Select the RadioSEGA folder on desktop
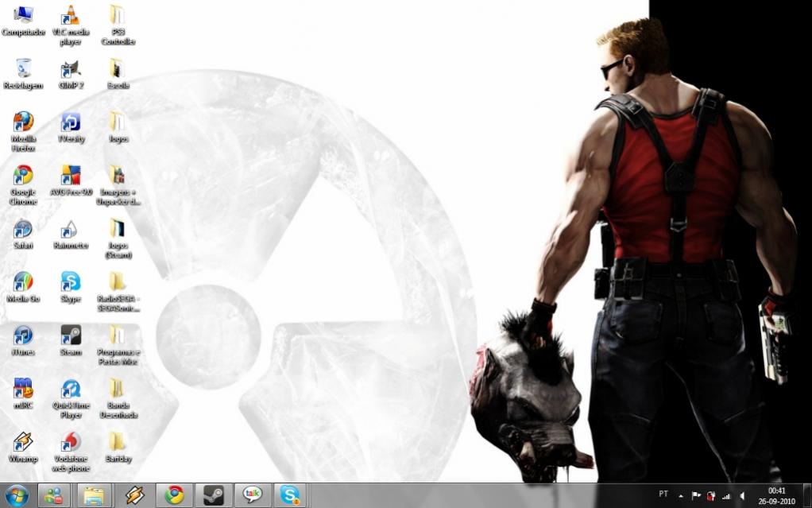 [x=118, y=292]
